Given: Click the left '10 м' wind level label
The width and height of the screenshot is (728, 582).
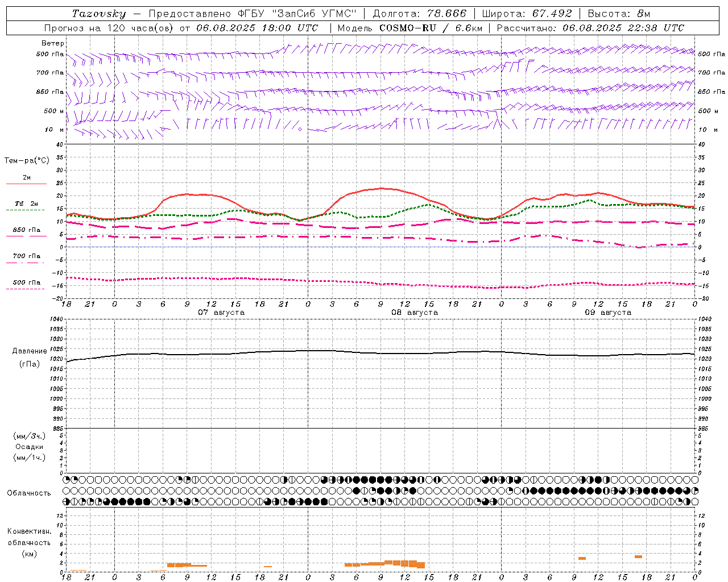Looking at the screenshot, I should pos(55,130).
